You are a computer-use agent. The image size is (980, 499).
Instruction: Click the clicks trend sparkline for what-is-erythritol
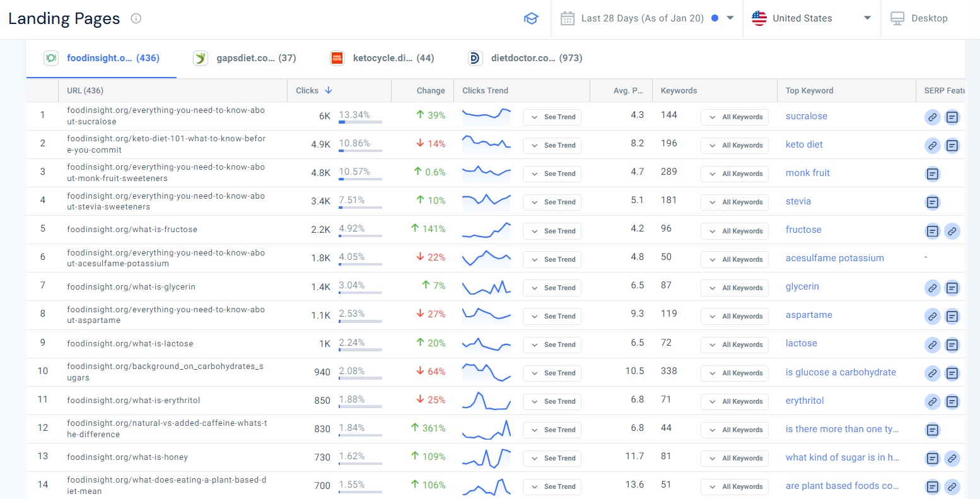pos(486,401)
